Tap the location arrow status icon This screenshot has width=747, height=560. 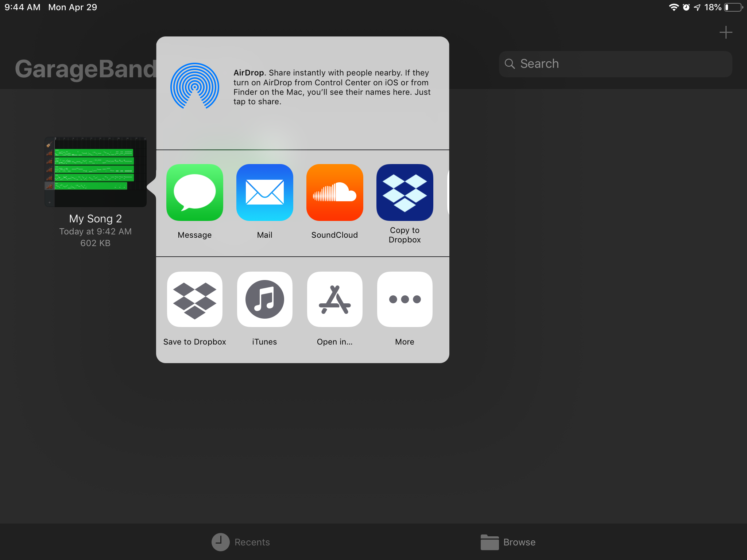point(697,7)
